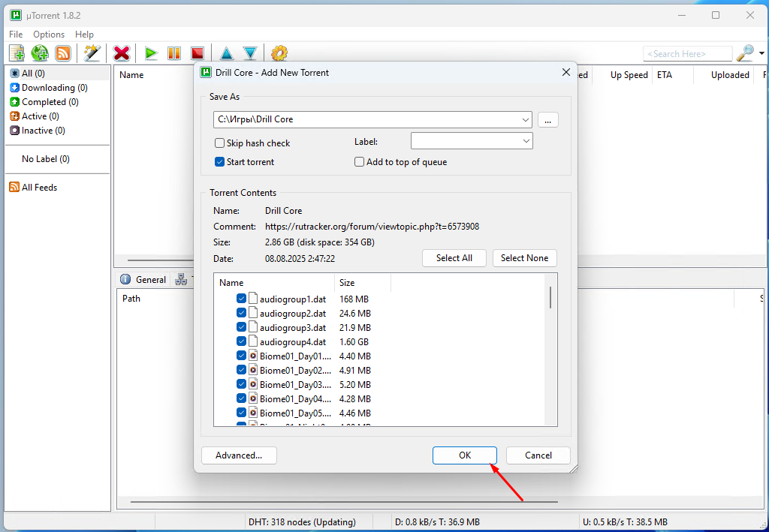Image resolution: width=769 pixels, height=532 pixels.
Task: Open the Label dropdown
Action: tap(526, 141)
